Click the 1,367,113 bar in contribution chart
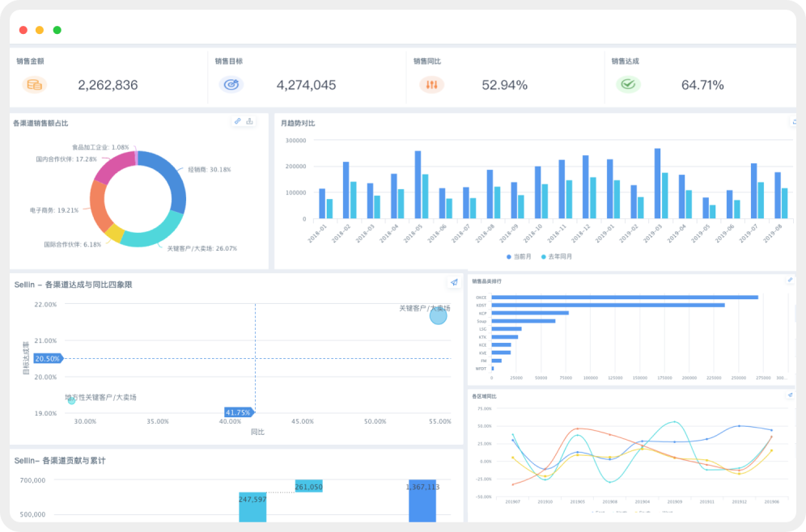The image size is (806, 532). (x=422, y=501)
